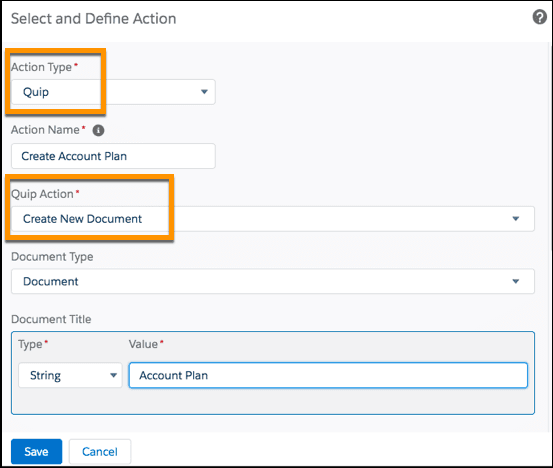Screen dimensions: 553x468
Task: Click the Action Name info icon
Action: pyautogui.click(x=98, y=130)
